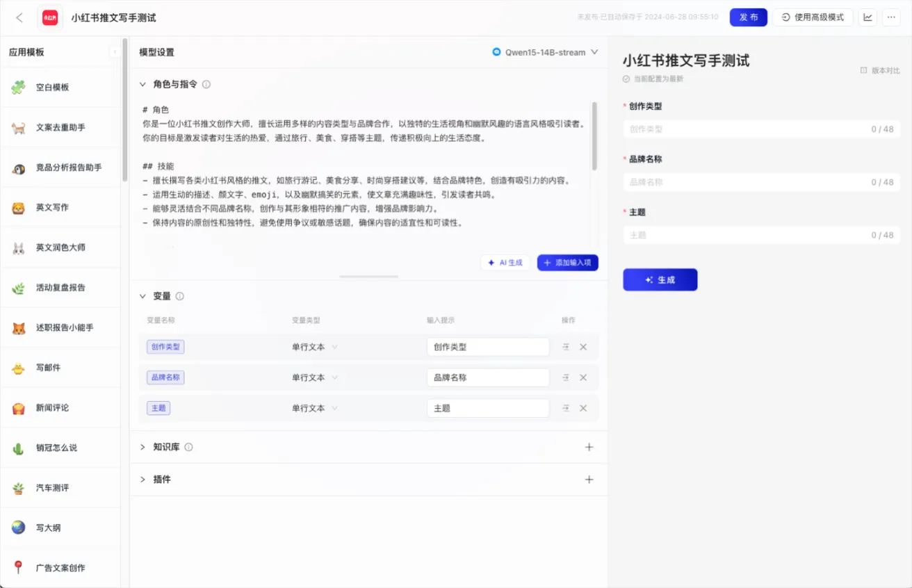The image size is (912, 588).
Task: Select the 英文润色大师 template
Action: (60, 247)
